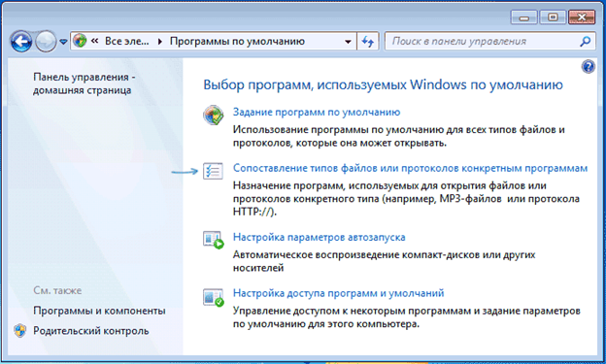The width and height of the screenshot is (606, 364).
Task: Click the magnifier search icon
Action: click(586, 41)
